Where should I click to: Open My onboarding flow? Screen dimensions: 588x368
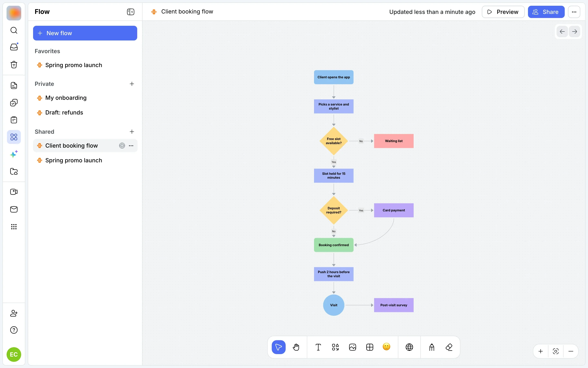click(85, 98)
